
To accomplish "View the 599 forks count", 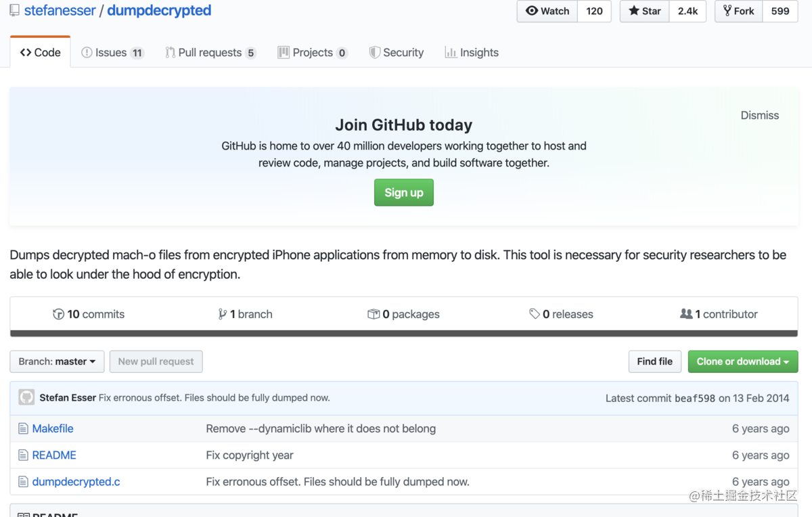I will pos(780,11).
